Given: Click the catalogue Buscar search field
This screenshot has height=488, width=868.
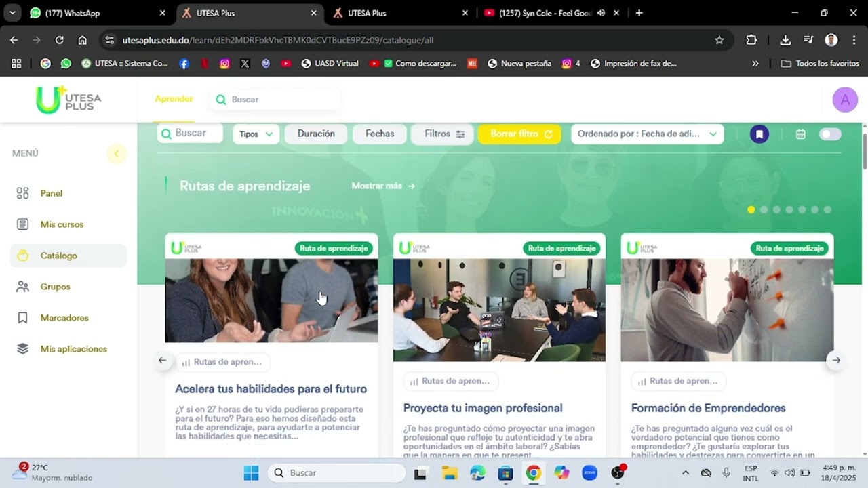Looking at the screenshot, I should [x=191, y=134].
